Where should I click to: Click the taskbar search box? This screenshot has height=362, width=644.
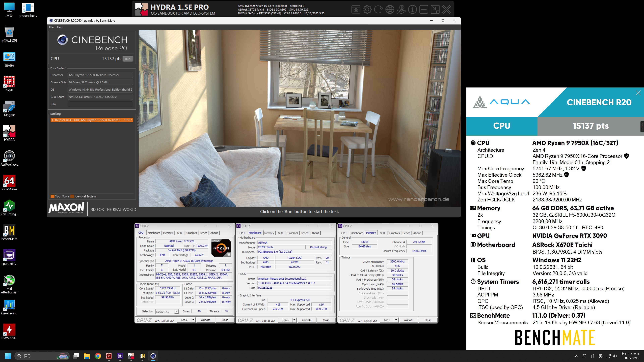pos(42,356)
